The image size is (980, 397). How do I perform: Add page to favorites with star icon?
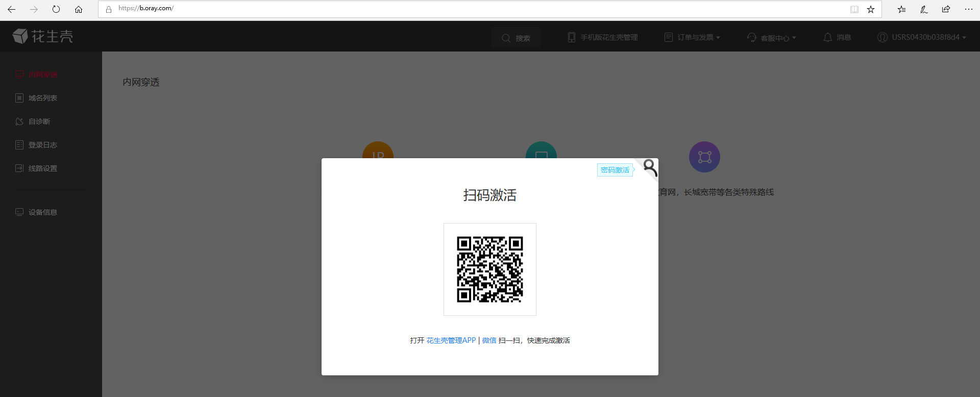(871, 9)
